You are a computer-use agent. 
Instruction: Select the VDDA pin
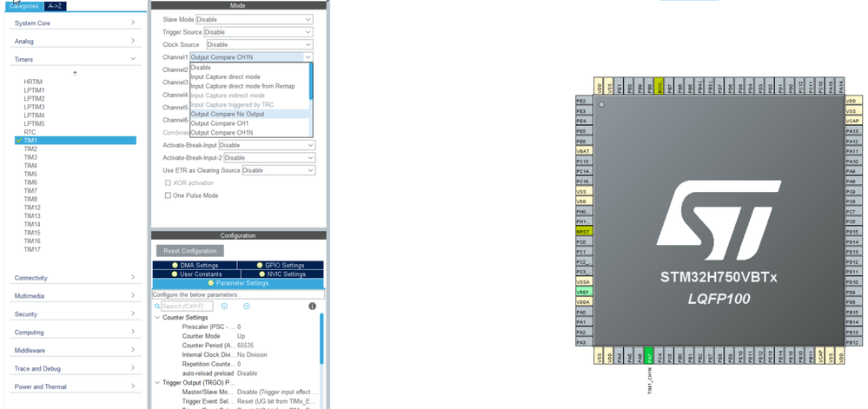pos(584,301)
